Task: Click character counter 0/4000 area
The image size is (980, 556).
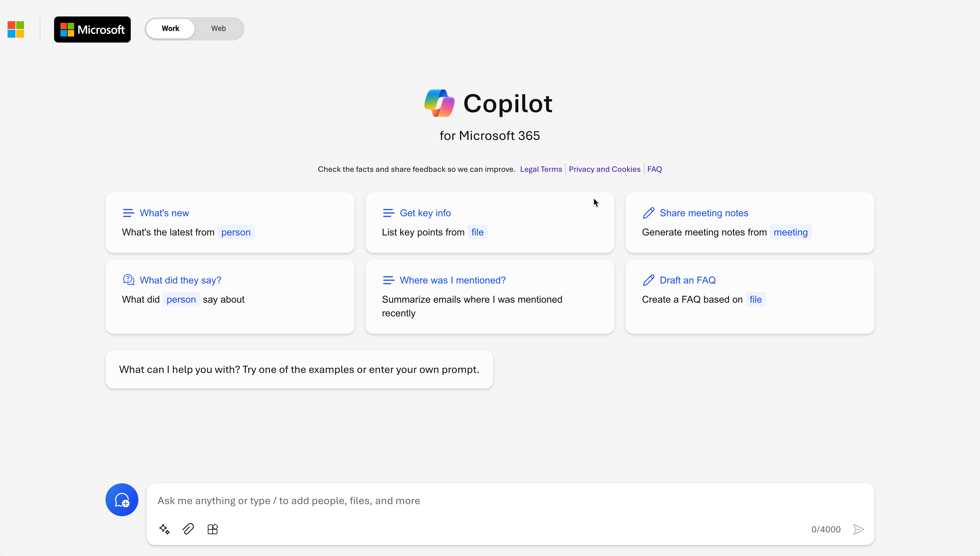Action: click(826, 529)
